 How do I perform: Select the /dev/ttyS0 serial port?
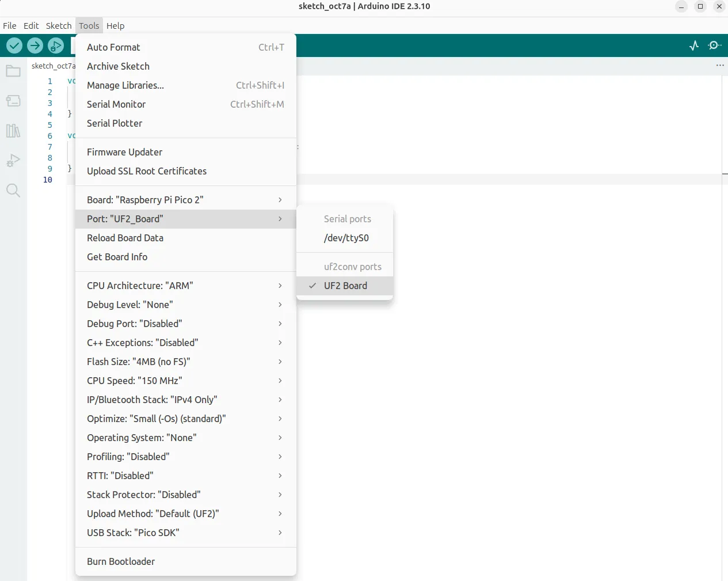(x=345, y=238)
